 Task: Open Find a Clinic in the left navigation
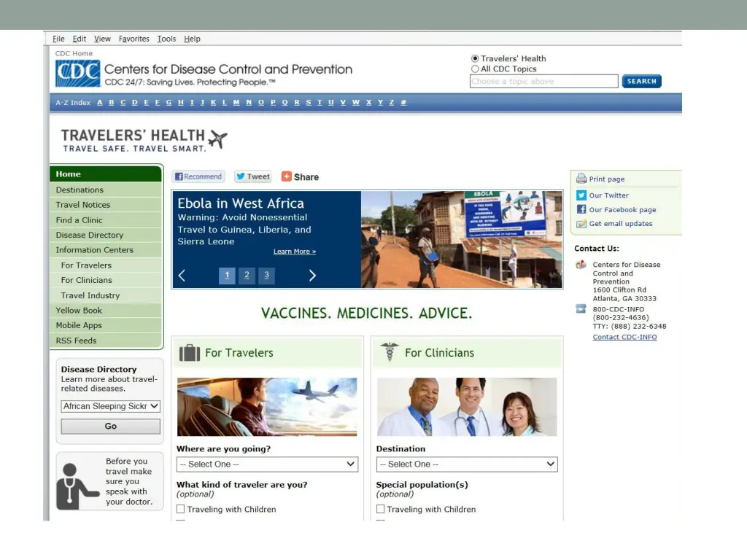(106, 220)
